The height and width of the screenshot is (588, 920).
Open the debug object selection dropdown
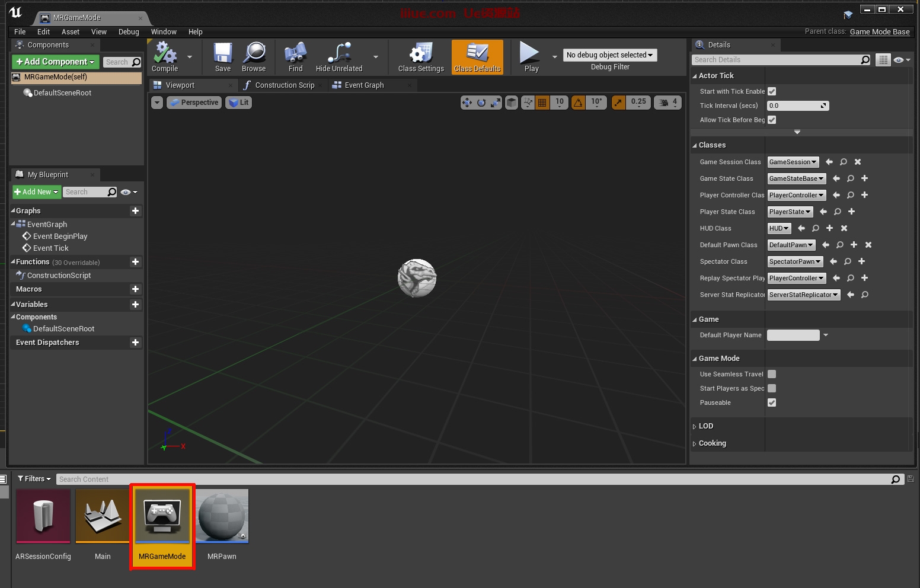pyautogui.click(x=609, y=55)
